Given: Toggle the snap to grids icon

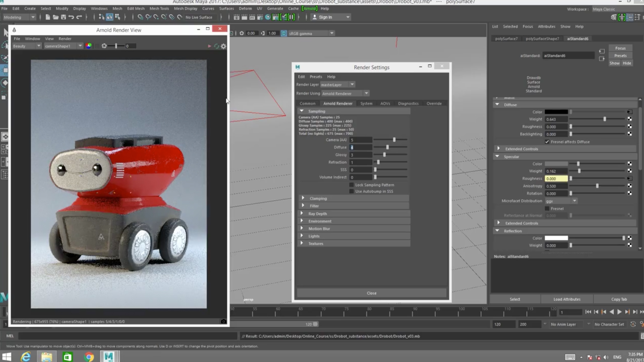Looking at the screenshot, I should pos(140,17).
